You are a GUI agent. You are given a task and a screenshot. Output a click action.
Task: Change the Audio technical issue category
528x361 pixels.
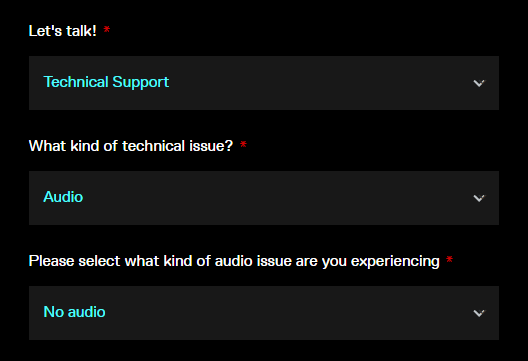(x=264, y=198)
